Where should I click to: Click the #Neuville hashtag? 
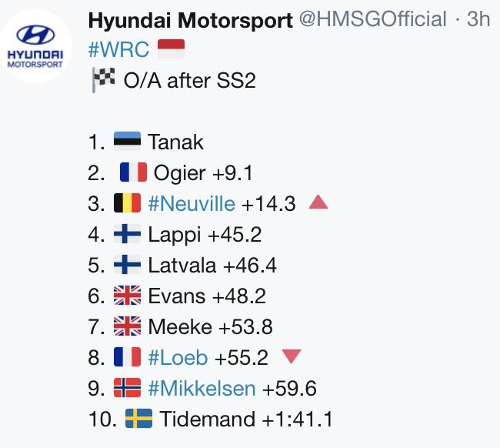[192, 203]
